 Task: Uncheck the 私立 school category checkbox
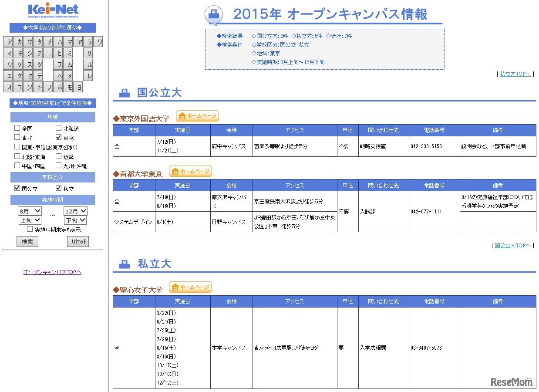(58, 187)
